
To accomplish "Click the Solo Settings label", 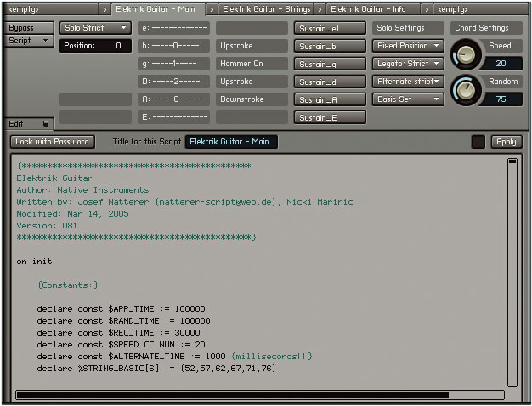I will (x=408, y=28).
